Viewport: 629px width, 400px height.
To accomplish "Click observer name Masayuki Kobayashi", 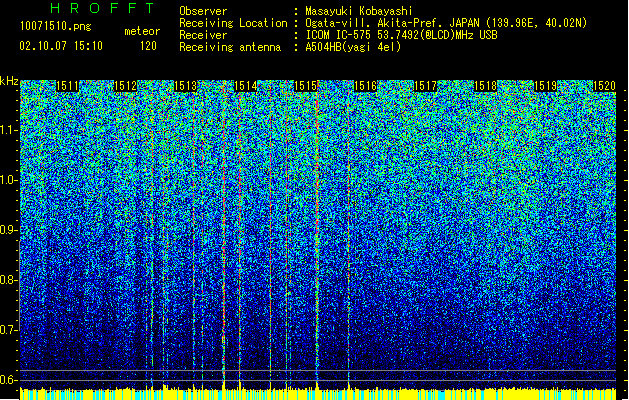I will coord(359,11).
